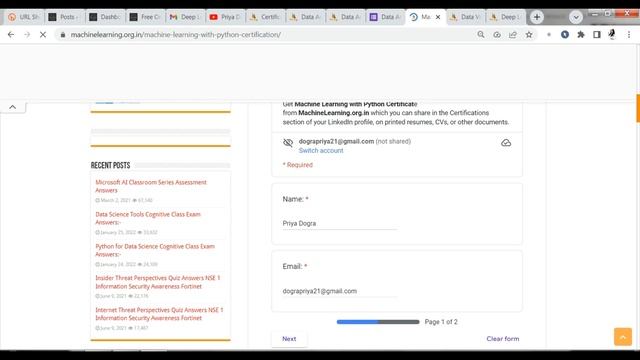The height and width of the screenshot is (360, 640).
Task: Click the blue circular extension icon
Action: coord(565,35)
